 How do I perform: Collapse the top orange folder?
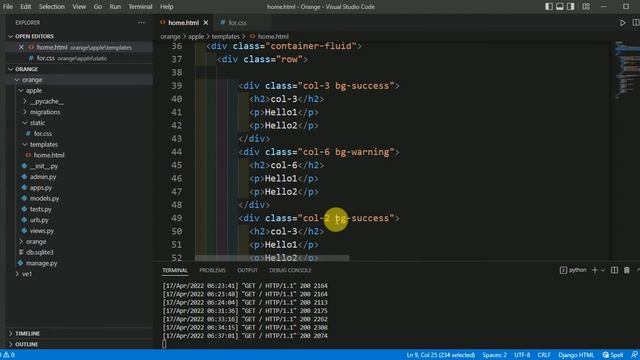click(80, 80)
